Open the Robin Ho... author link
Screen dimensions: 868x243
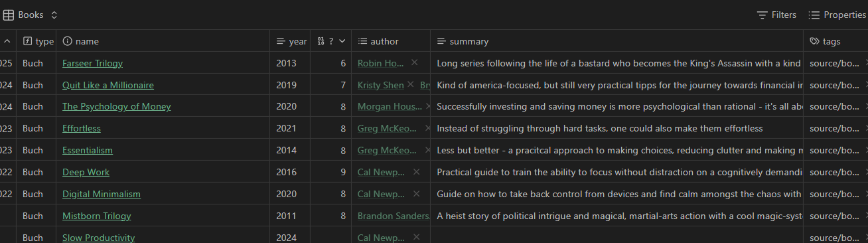381,63
